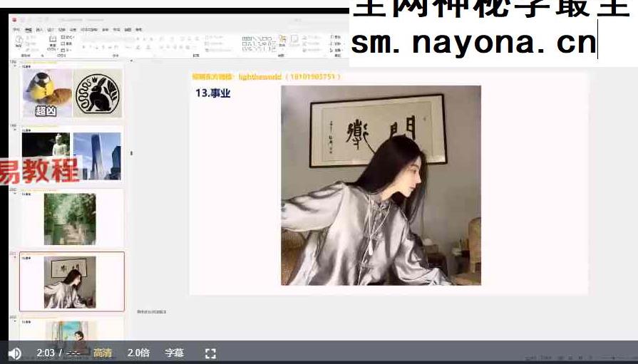Select the highlighted calligraphy woman slide thumbnail
The width and height of the screenshot is (638, 364).
click(72, 281)
